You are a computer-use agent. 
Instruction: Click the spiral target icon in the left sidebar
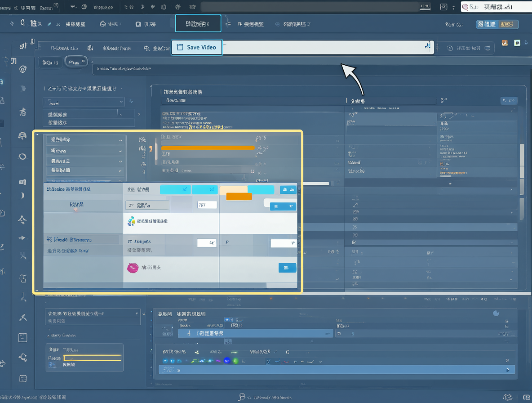tap(23, 69)
